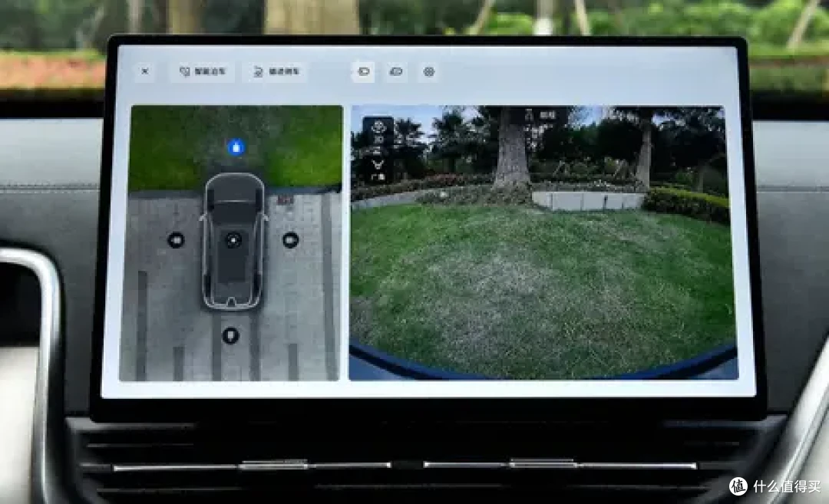Tap the center marker on the car roof

233,240
